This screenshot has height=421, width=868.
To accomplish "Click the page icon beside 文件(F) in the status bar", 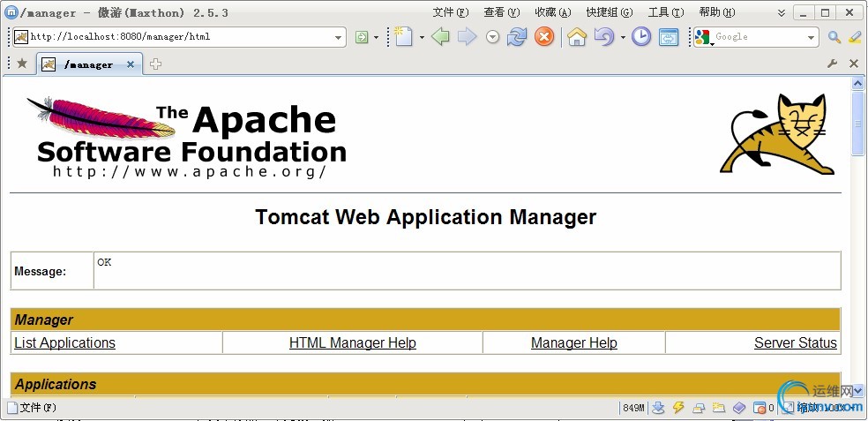I will 12,409.
